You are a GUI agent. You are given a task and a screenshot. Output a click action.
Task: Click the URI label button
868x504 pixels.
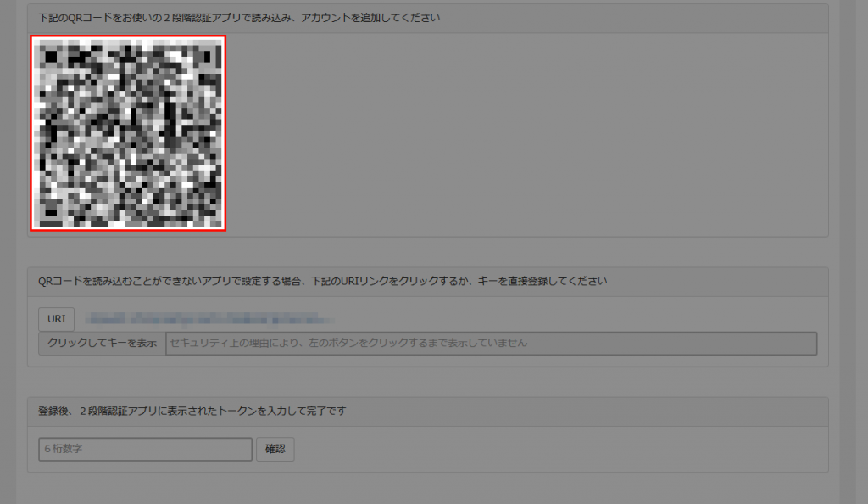(57, 319)
